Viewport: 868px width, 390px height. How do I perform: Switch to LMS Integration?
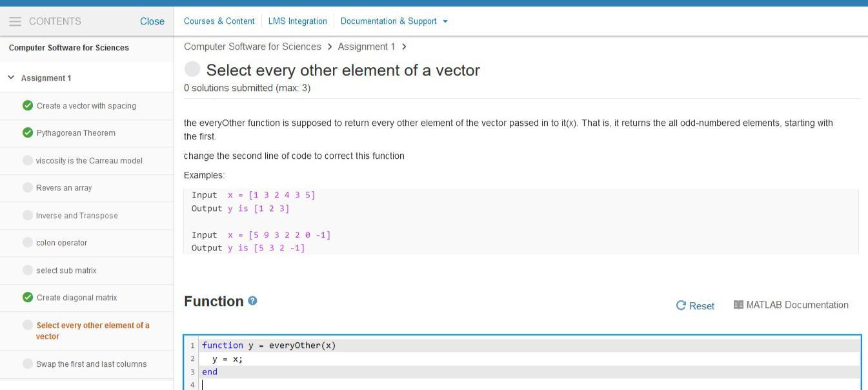tap(297, 21)
